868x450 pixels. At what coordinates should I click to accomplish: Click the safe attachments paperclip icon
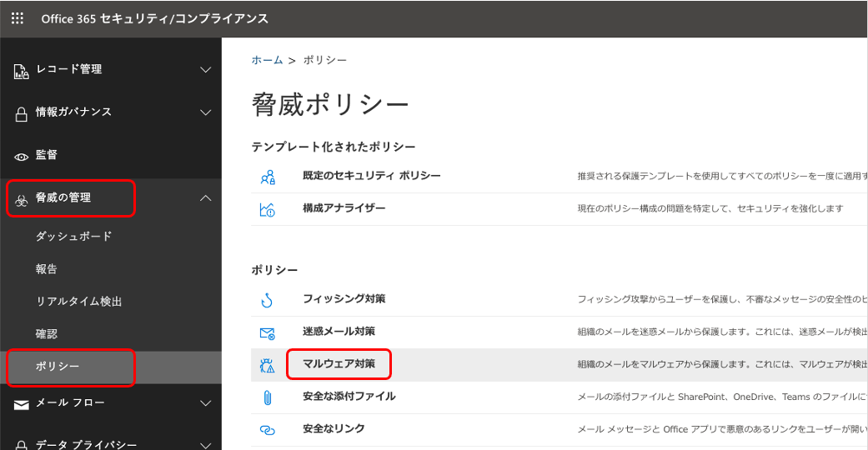point(268,397)
